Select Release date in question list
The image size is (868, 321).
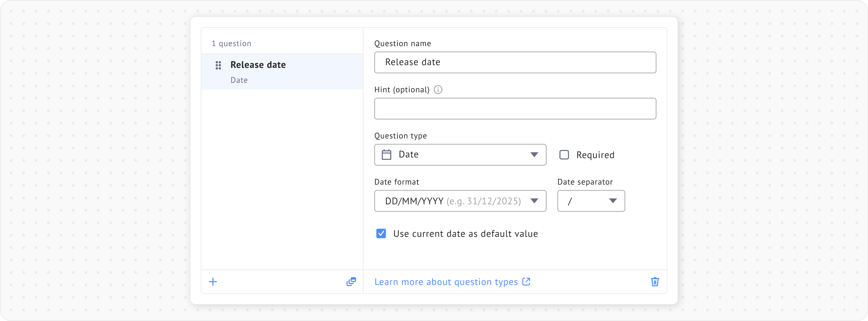tap(258, 65)
